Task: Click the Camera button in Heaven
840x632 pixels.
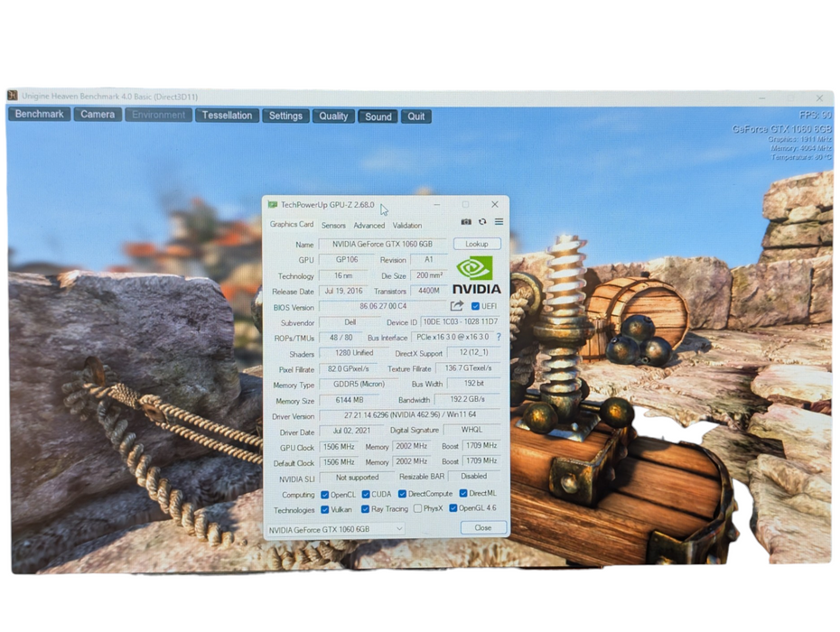Action: click(x=98, y=115)
